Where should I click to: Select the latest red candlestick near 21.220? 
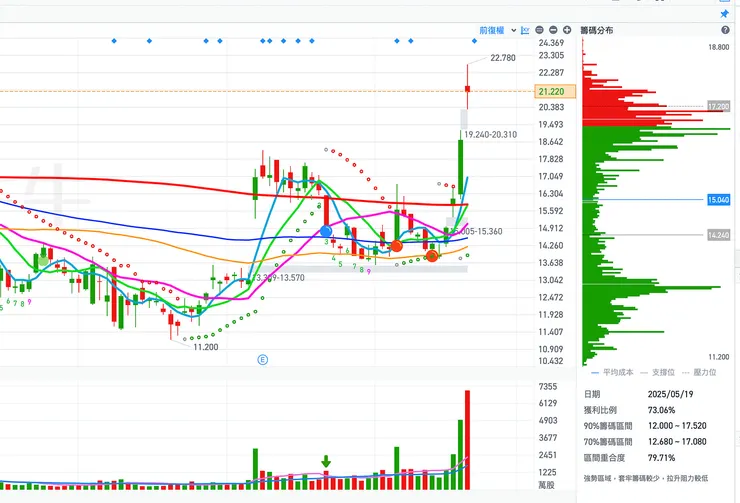[467, 89]
